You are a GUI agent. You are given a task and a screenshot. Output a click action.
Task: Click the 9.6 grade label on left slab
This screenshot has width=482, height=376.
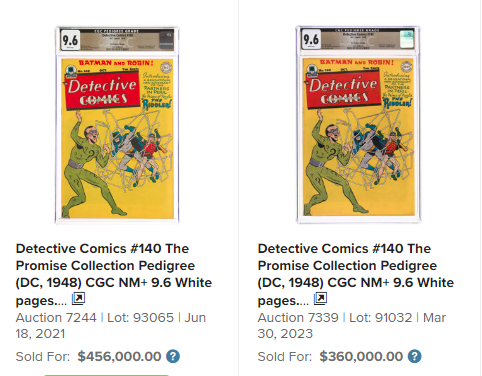pyautogui.click(x=70, y=40)
